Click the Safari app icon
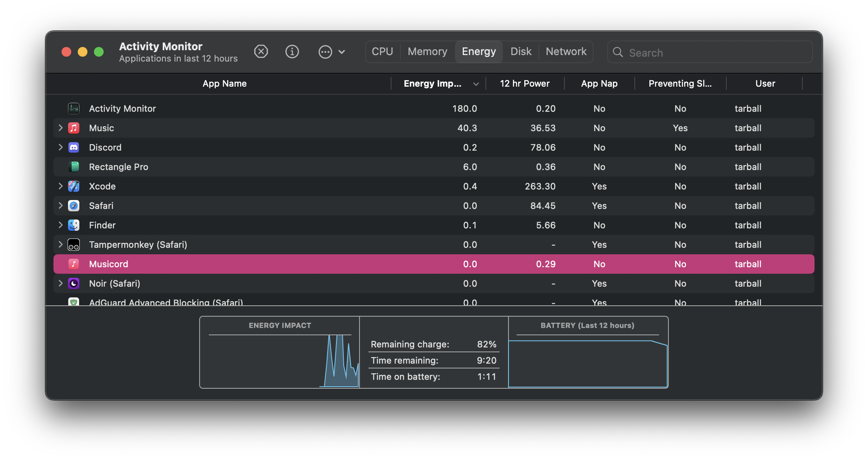 point(74,206)
